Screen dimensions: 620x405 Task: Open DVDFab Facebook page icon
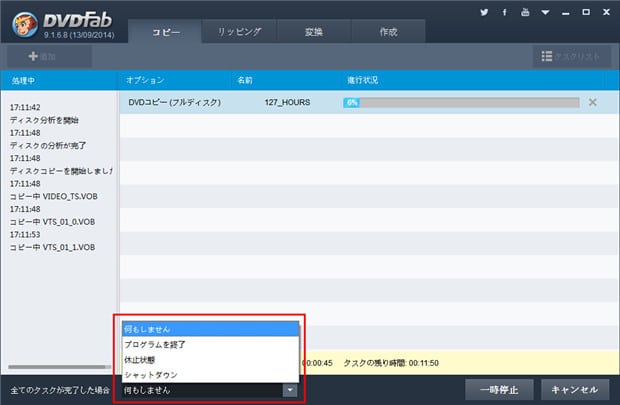pos(503,13)
